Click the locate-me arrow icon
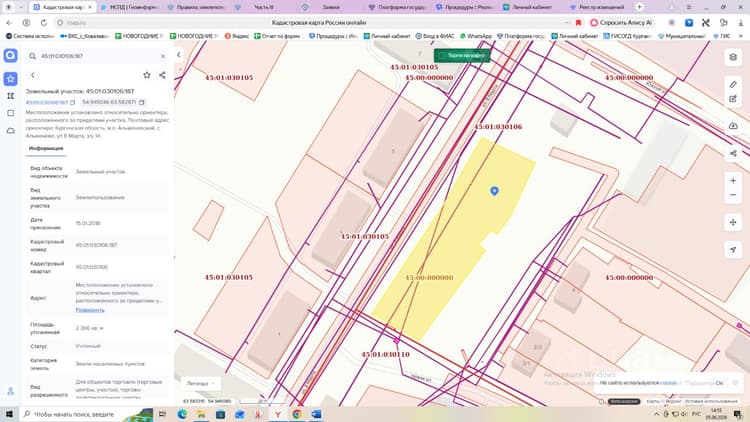The width and height of the screenshot is (750, 422). [733, 249]
